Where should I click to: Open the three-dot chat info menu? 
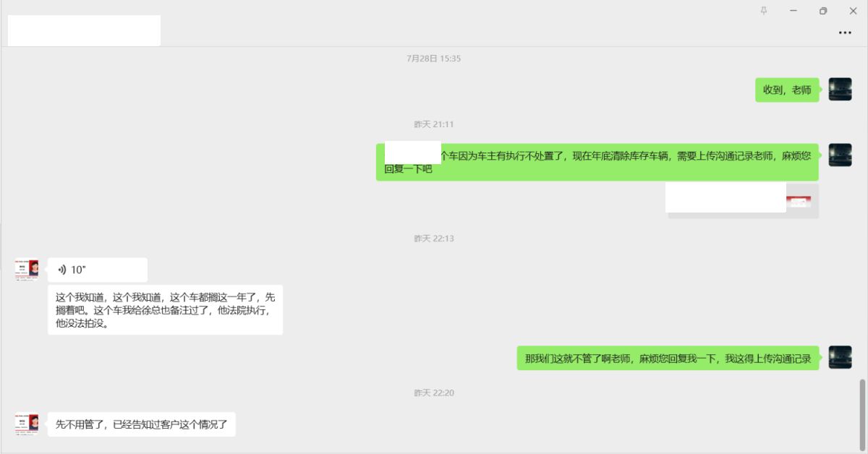pos(844,33)
